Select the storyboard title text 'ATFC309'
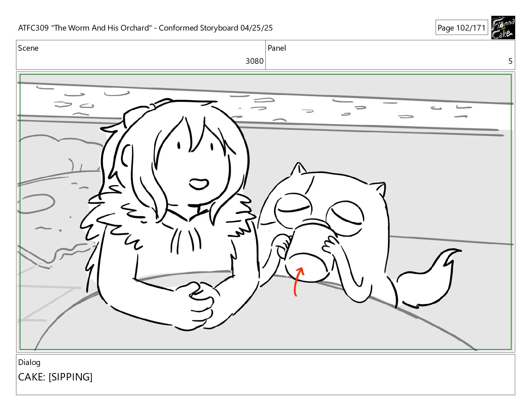The width and height of the screenshot is (532, 411). (x=33, y=28)
